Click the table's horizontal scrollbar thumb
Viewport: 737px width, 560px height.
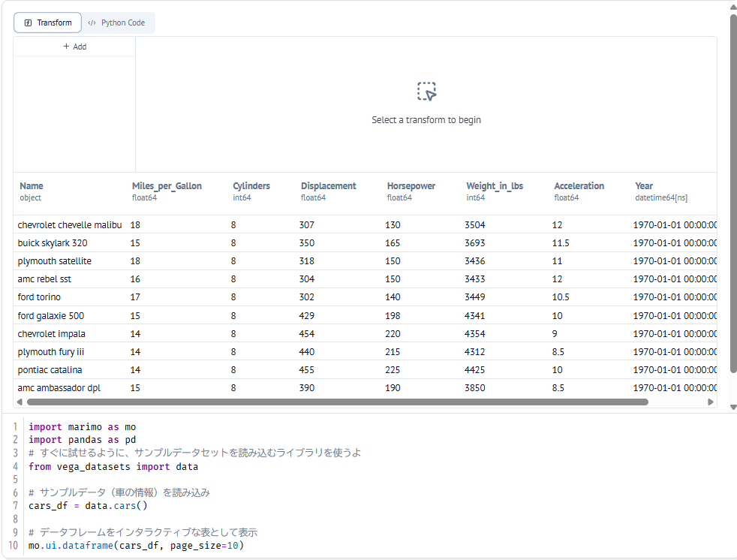(338, 402)
